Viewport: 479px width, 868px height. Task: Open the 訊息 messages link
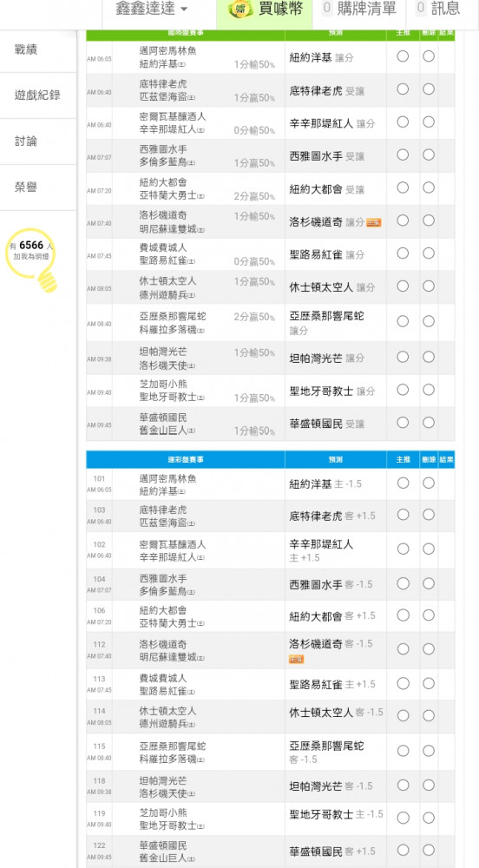click(x=438, y=9)
